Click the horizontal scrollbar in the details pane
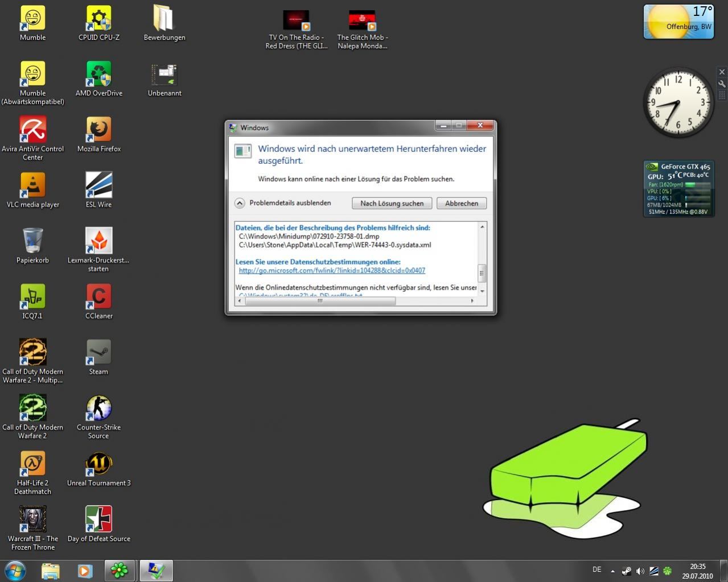 tap(320, 301)
